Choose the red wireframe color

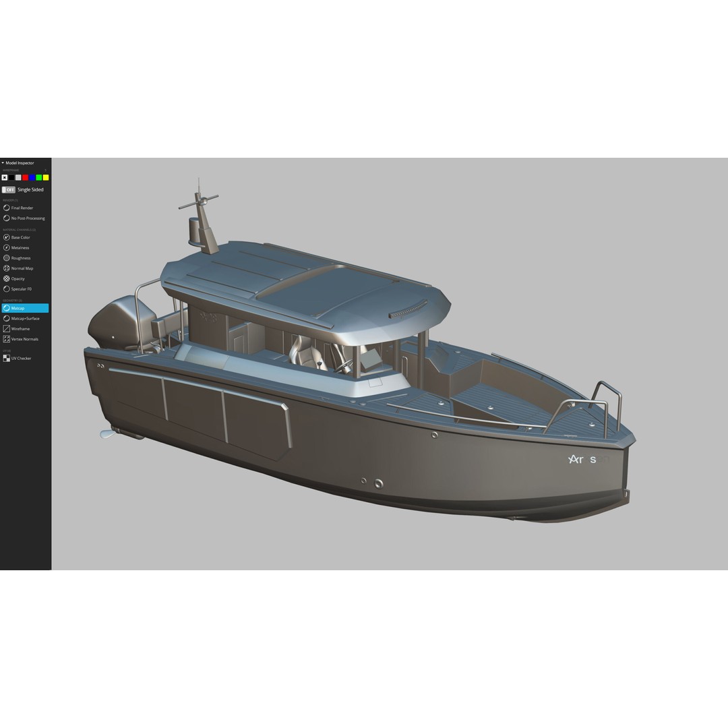click(25, 177)
